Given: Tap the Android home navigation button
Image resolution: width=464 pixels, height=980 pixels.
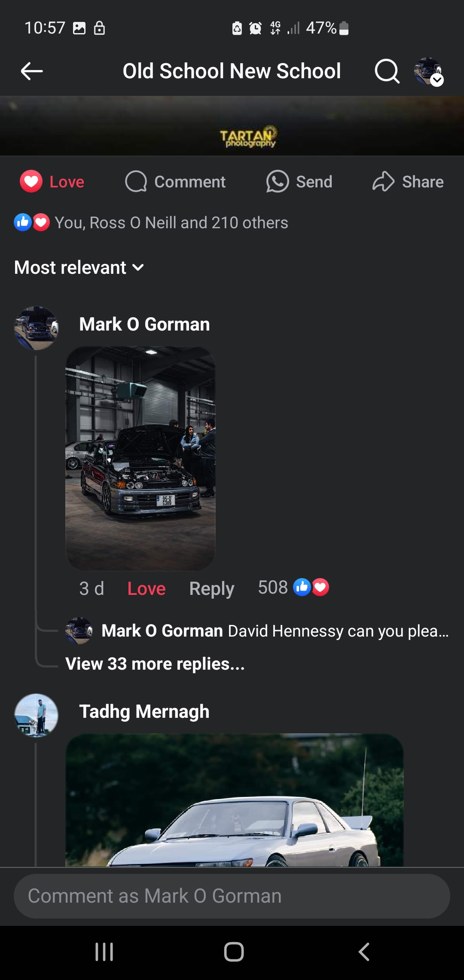Looking at the screenshot, I should [x=234, y=952].
